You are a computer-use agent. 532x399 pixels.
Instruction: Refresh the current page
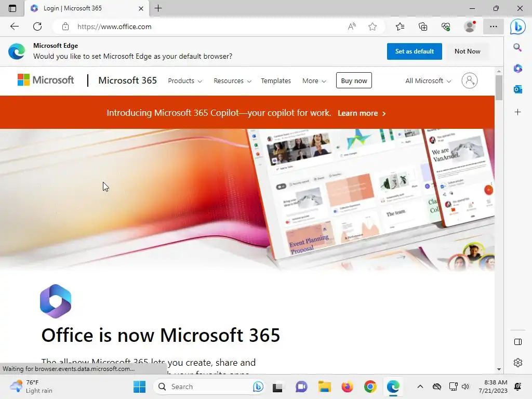click(37, 26)
